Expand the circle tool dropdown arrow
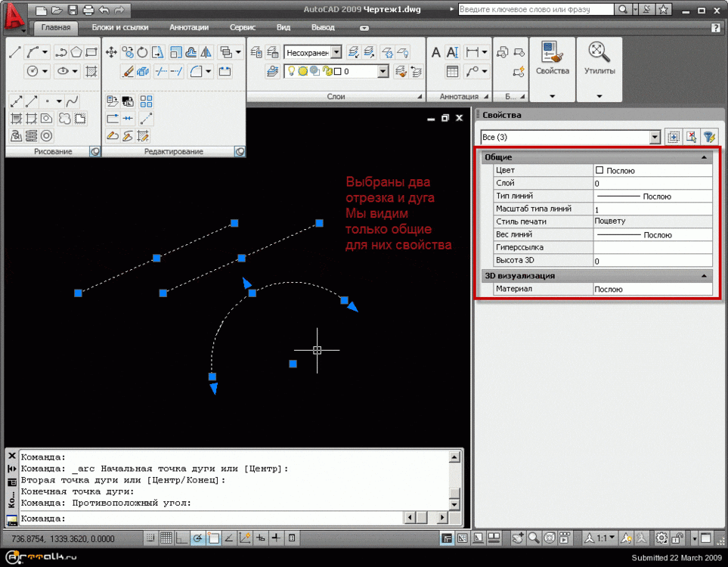The image size is (728, 567). coord(45,72)
